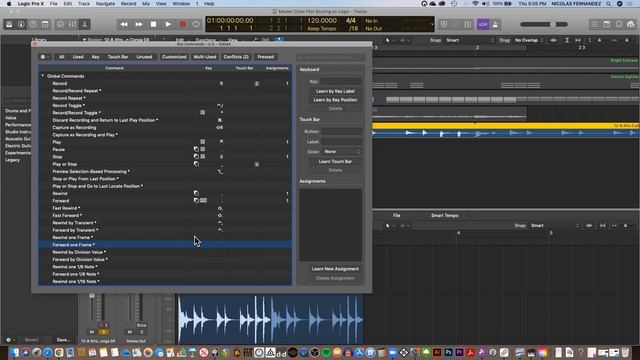Image resolution: width=640 pixels, height=360 pixels.
Task: Open the Mixer from the control bar
Action: [72, 24]
